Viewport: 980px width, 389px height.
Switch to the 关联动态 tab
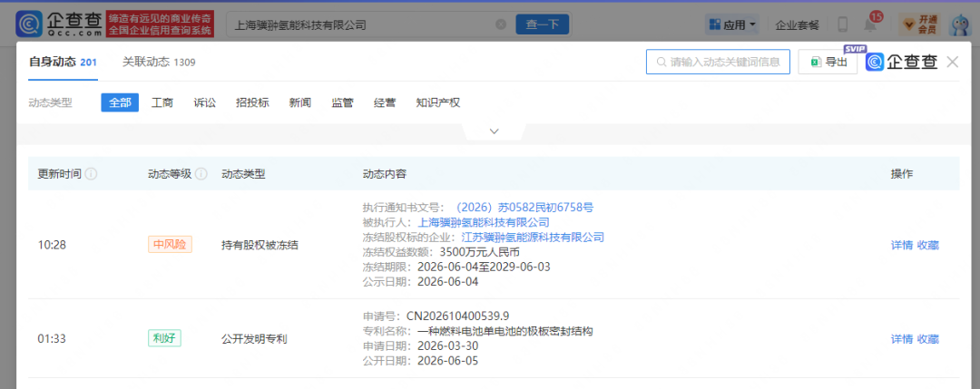(x=159, y=62)
